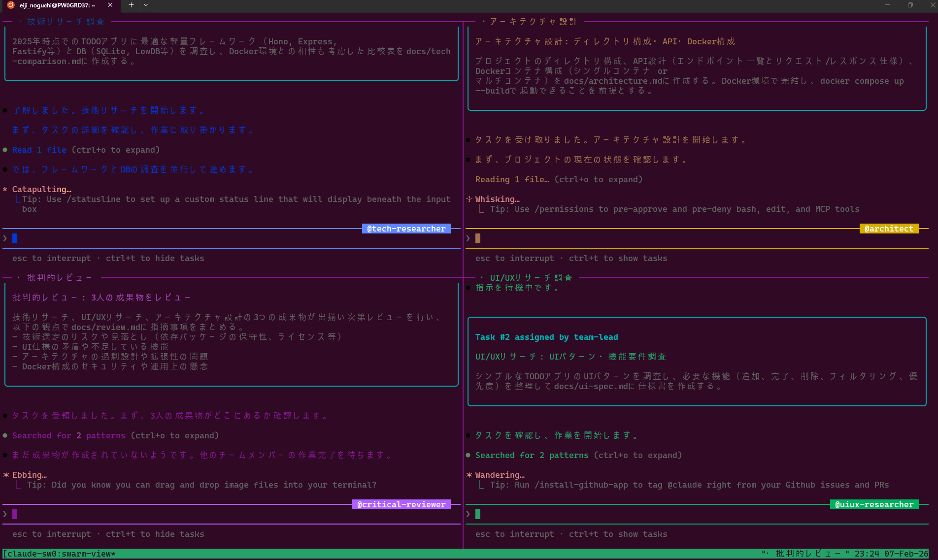938x560 pixels.
Task: Focus the architect prompt input
Action: coord(697,238)
